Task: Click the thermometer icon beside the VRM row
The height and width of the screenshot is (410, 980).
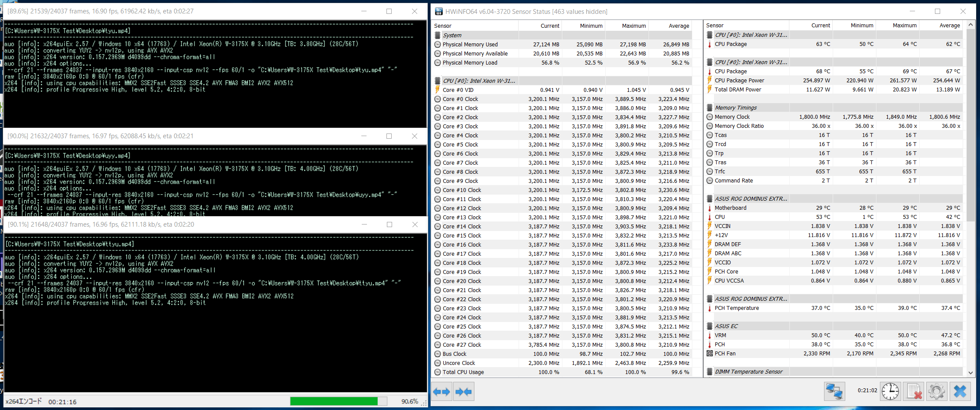Action: point(710,335)
